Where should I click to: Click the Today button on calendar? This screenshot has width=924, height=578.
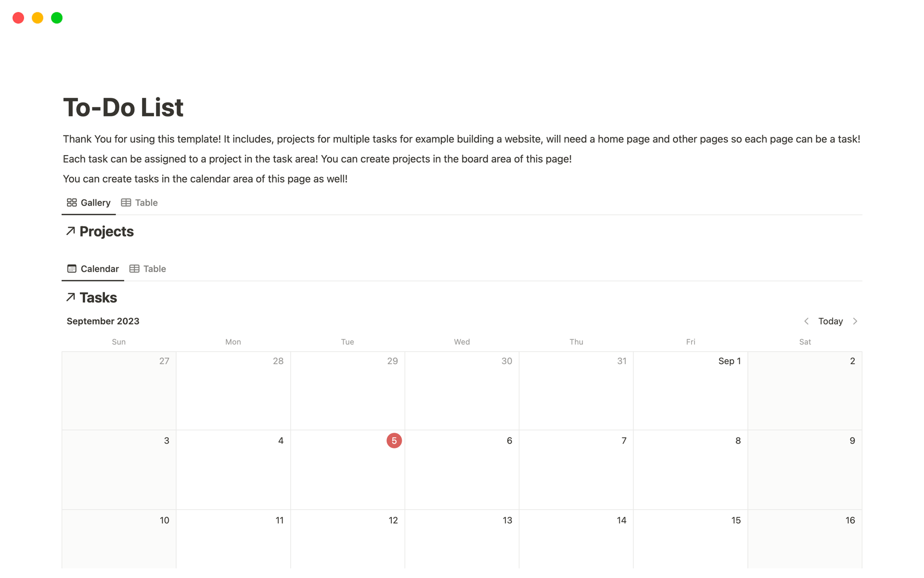pos(831,321)
